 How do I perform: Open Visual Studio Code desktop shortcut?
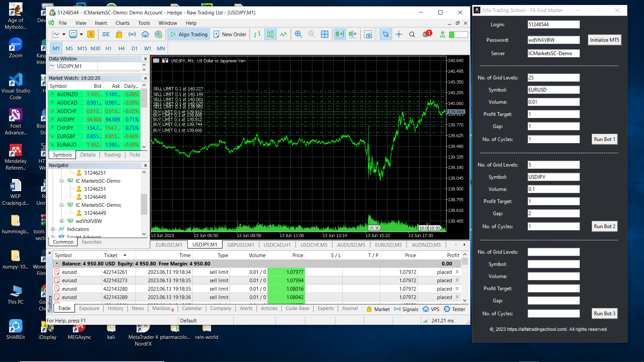15,87
